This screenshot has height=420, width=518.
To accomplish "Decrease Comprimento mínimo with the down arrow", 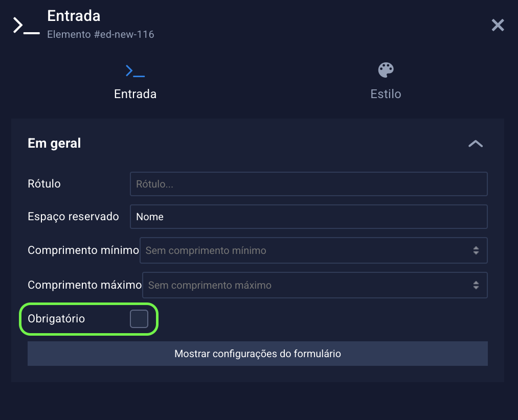I will point(476,253).
